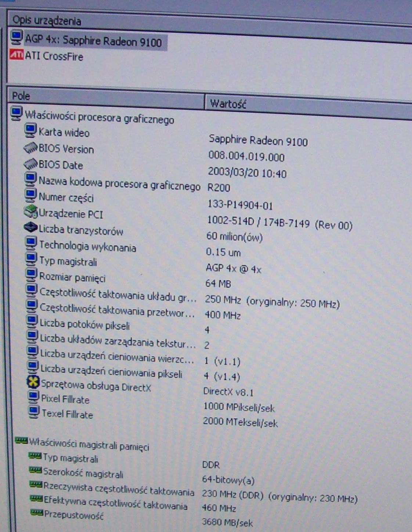The width and height of the screenshot is (412, 532).
Task: Select the Częstotliwość taktowania układu gr… label
Action: 118,296
